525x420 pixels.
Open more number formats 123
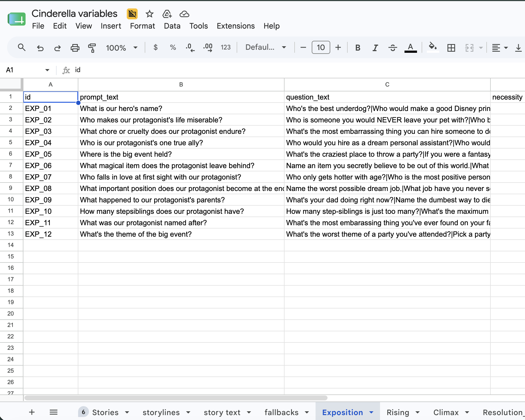[226, 48]
